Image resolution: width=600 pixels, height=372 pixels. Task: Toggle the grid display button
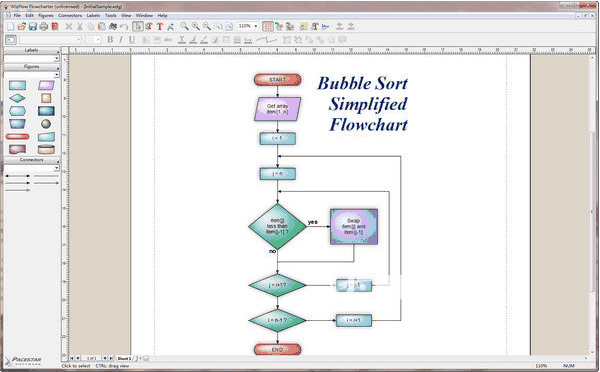(x=267, y=26)
